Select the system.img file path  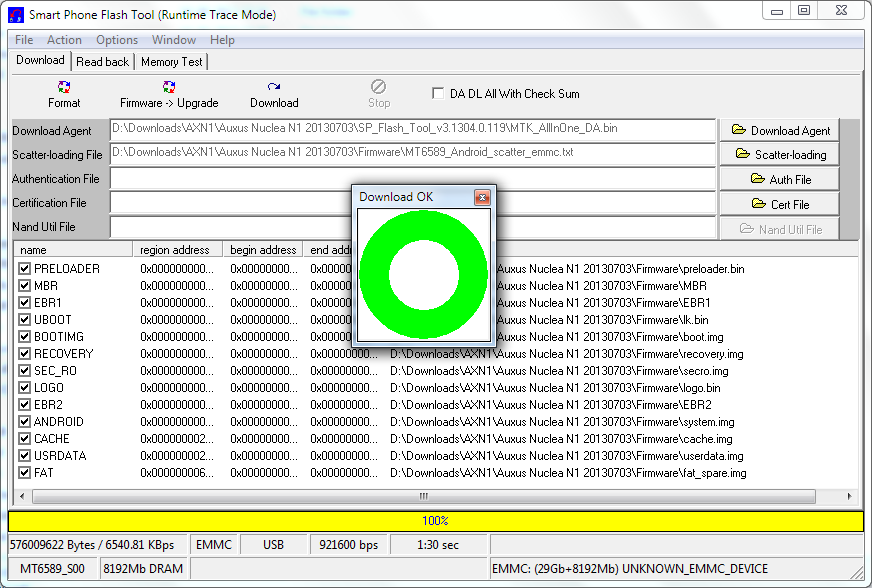click(x=562, y=422)
